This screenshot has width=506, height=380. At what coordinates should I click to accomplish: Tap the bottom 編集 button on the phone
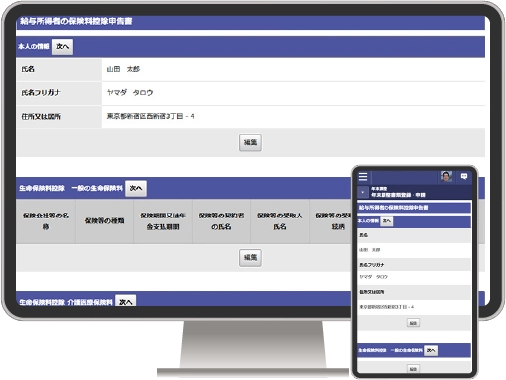tap(413, 369)
